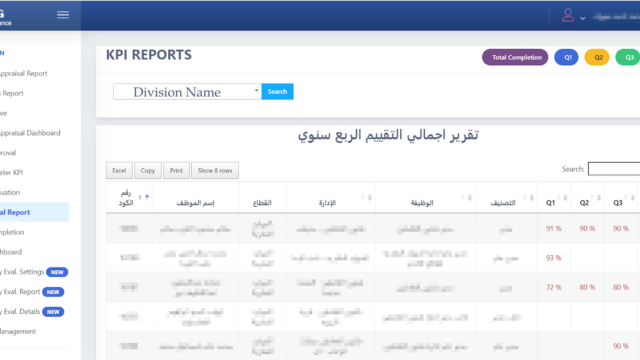Screen dimensions: 640x360
Task: Click the blue Search button
Action: tap(278, 91)
